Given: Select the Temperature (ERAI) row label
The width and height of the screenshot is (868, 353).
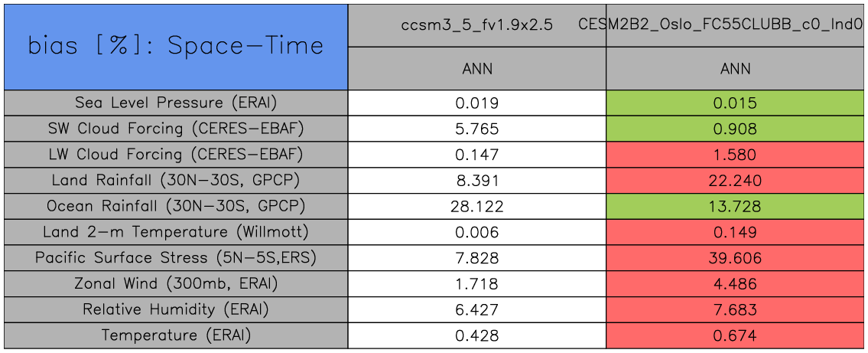Looking at the screenshot, I should [176, 335].
